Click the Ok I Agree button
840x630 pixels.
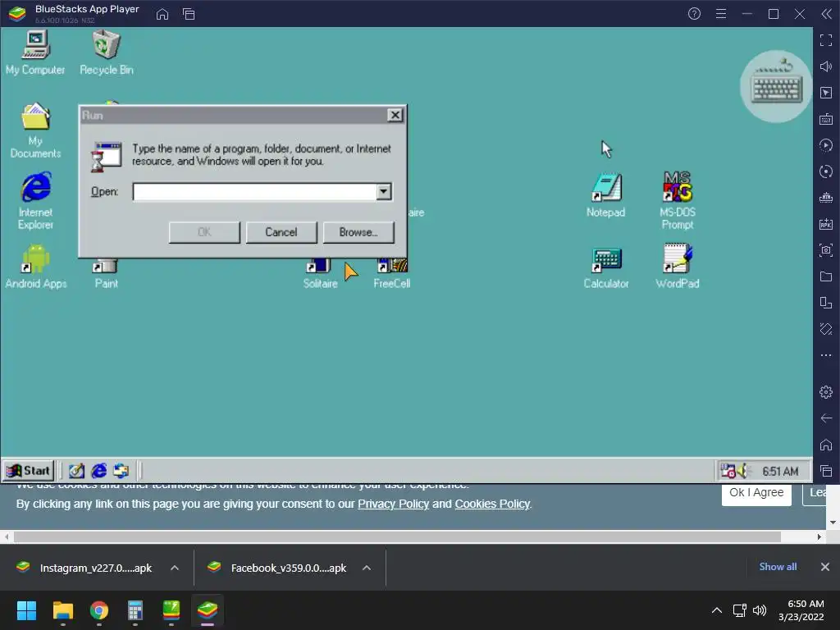[x=756, y=493]
